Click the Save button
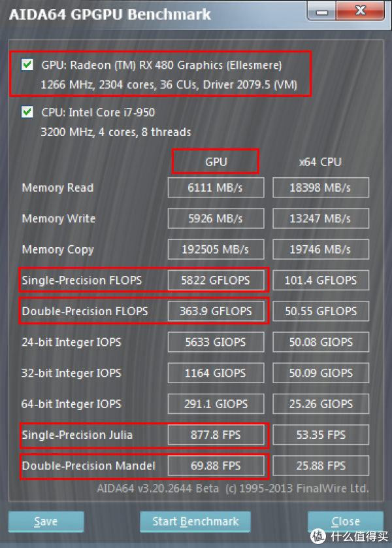392x548 pixels. pyautogui.click(x=46, y=521)
